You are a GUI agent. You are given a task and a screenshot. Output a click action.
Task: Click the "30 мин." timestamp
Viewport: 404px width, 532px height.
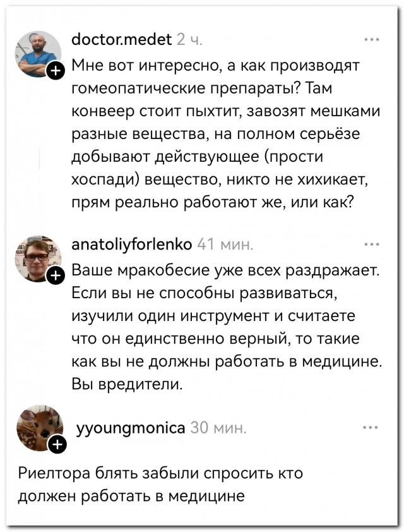point(218,427)
